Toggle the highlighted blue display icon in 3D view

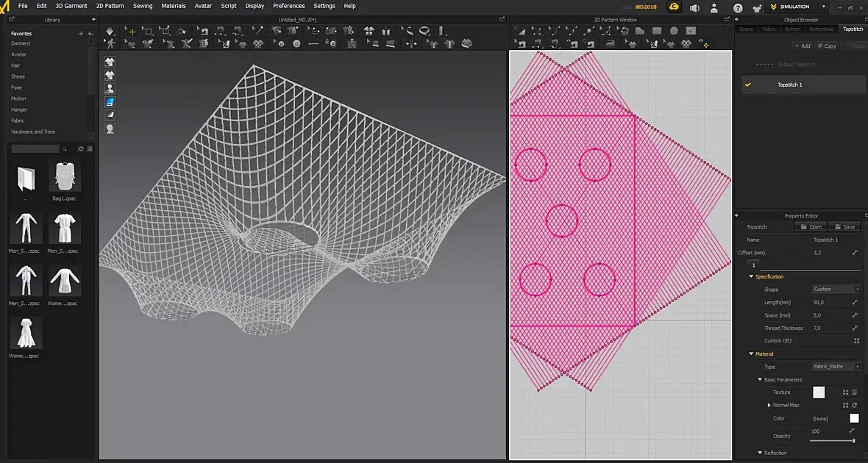pyautogui.click(x=110, y=101)
